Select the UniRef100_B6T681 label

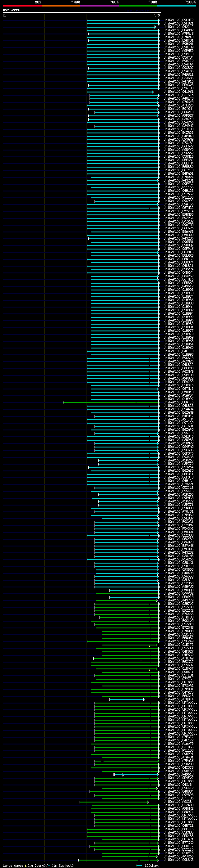(x=179, y=426)
